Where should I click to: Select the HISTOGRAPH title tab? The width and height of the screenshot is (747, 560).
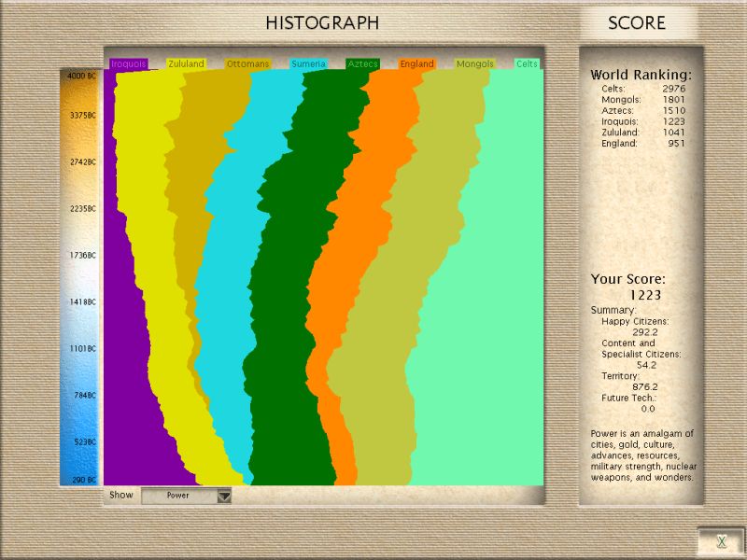click(x=322, y=23)
